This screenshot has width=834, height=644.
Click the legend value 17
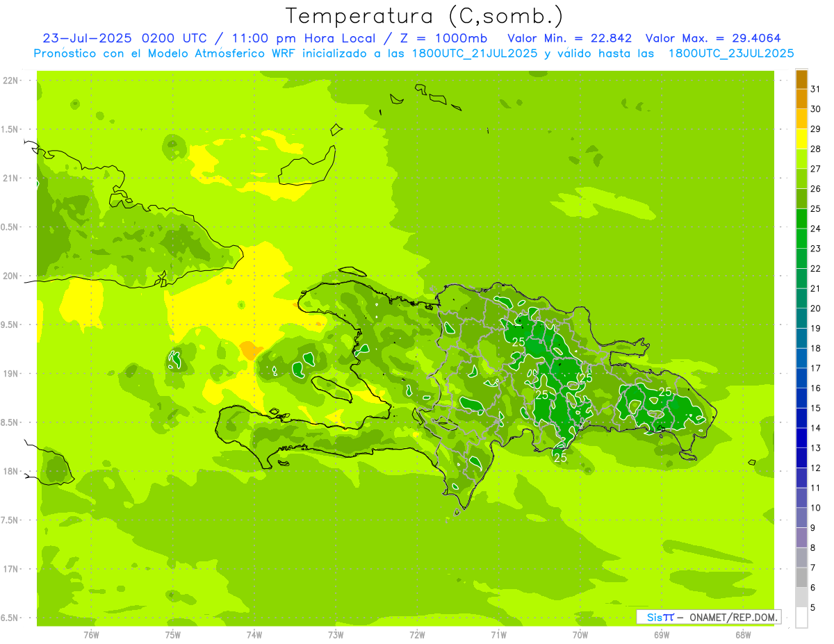coord(816,368)
